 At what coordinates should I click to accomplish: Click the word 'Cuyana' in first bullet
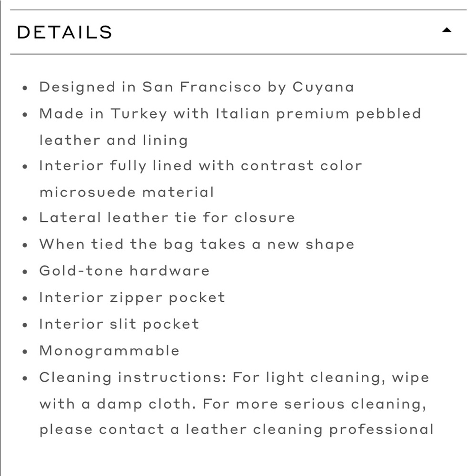coord(323,88)
